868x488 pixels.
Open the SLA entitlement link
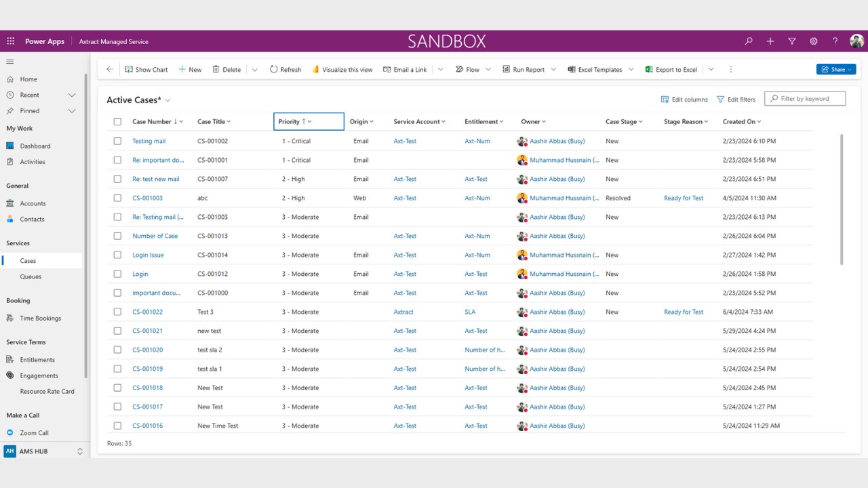[x=470, y=312]
